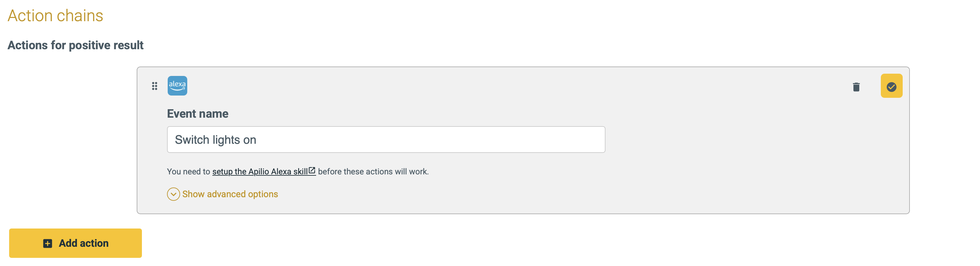Click on the "Switch lights on" text
This screenshot has height=266, width=980.
click(x=215, y=140)
